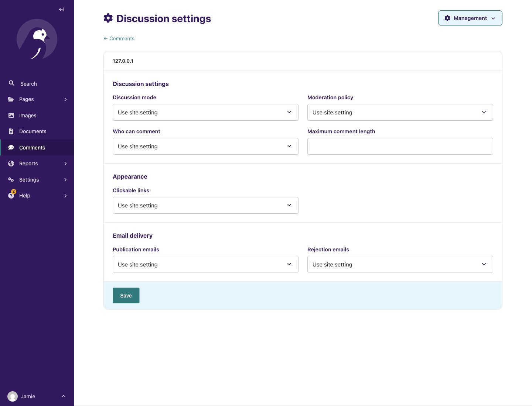
Task: Open the Who can comment dropdown
Action: pos(205,146)
